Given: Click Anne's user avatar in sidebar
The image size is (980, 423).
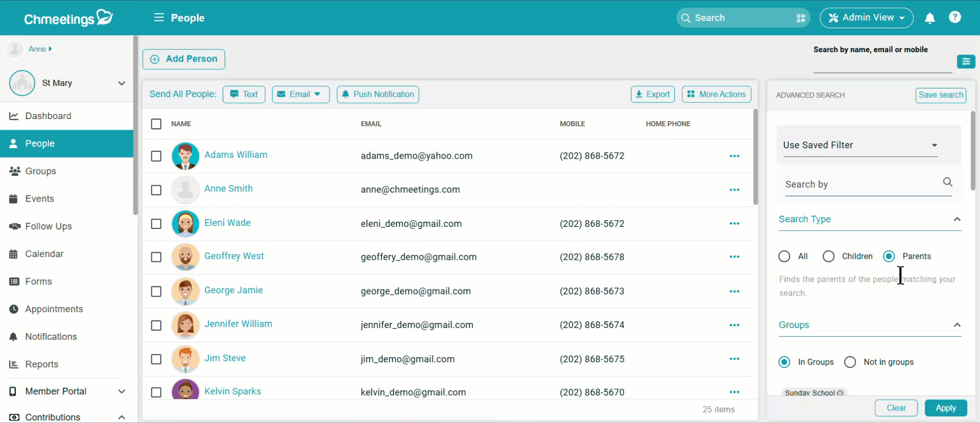Looking at the screenshot, I should click(x=15, y=49).
